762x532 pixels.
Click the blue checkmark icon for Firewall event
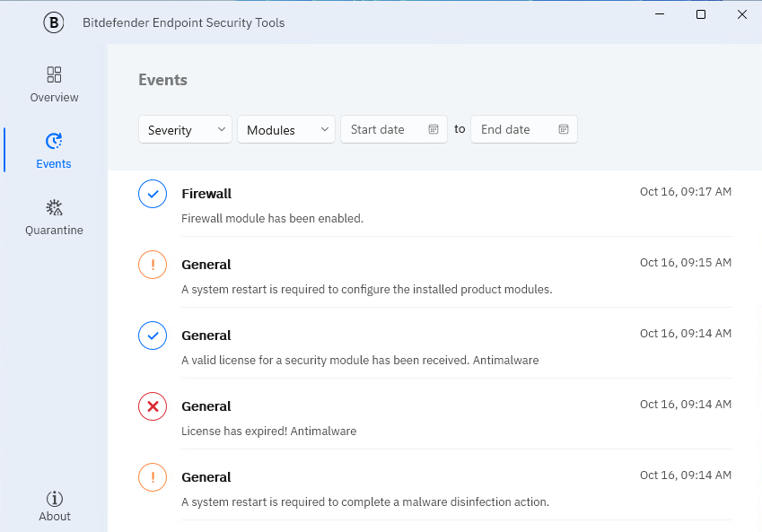(153, 194)
